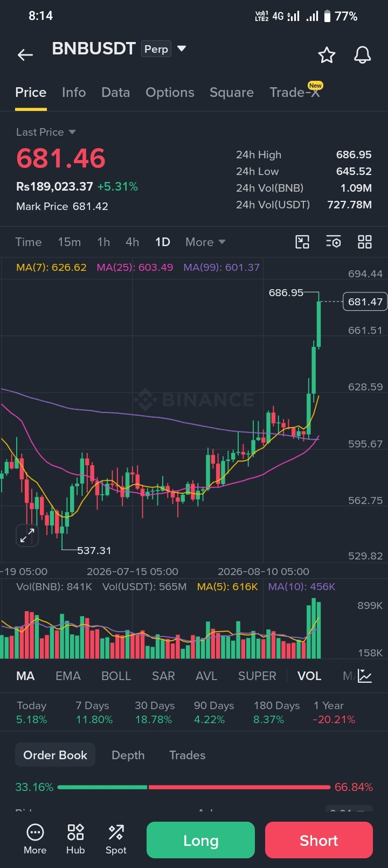This screenshot has width=388, height=868.
Task: Open the Data tab
Action: click(x=115, y=93)
